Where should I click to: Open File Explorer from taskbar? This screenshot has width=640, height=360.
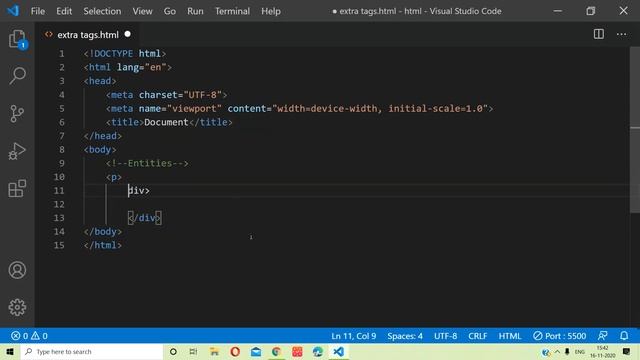tap(214, 351)
